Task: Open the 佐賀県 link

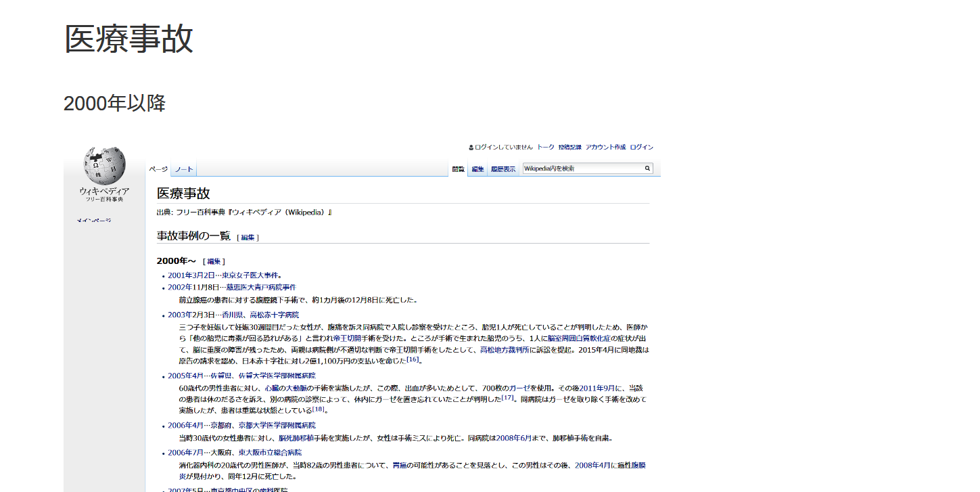Action: 221,376
